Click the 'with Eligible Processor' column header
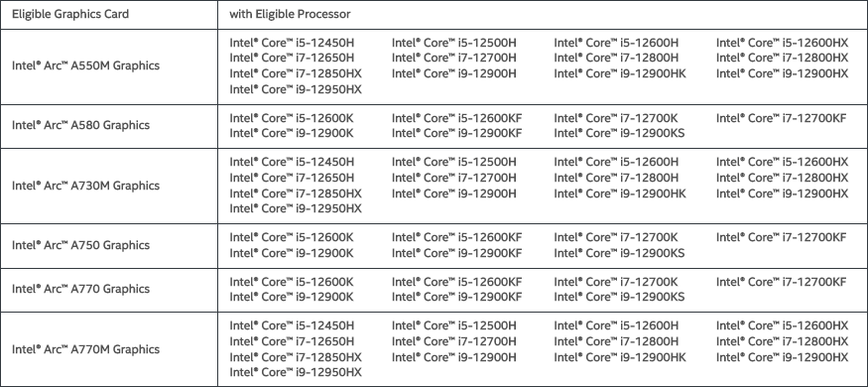Viewport: 868px width, 387px height. 290,15
